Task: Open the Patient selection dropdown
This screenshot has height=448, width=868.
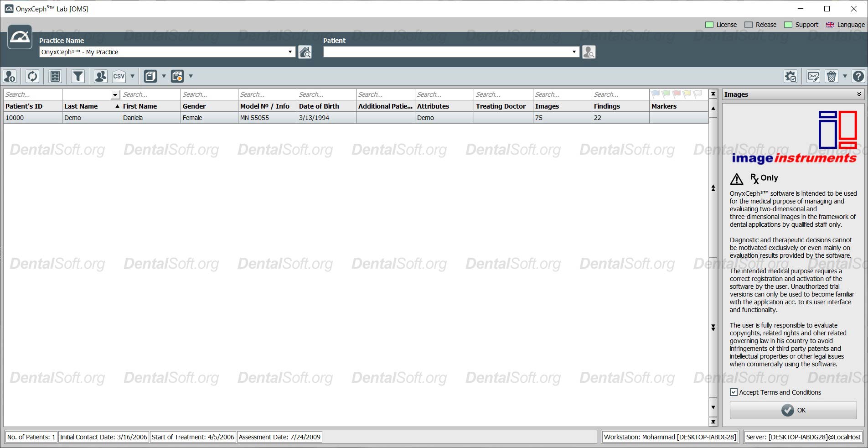Action: coord(574,52)
